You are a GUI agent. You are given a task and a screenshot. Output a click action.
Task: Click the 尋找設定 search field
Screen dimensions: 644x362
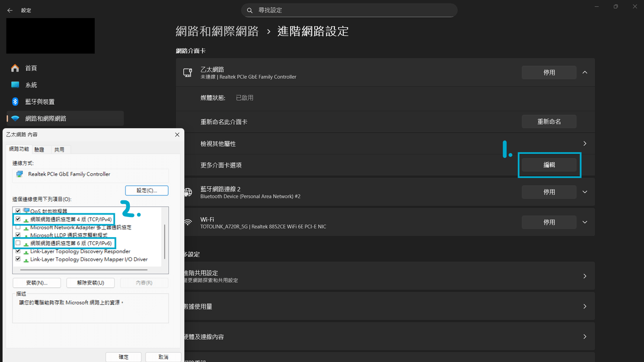pyautogui.click(x=349, y=10)
